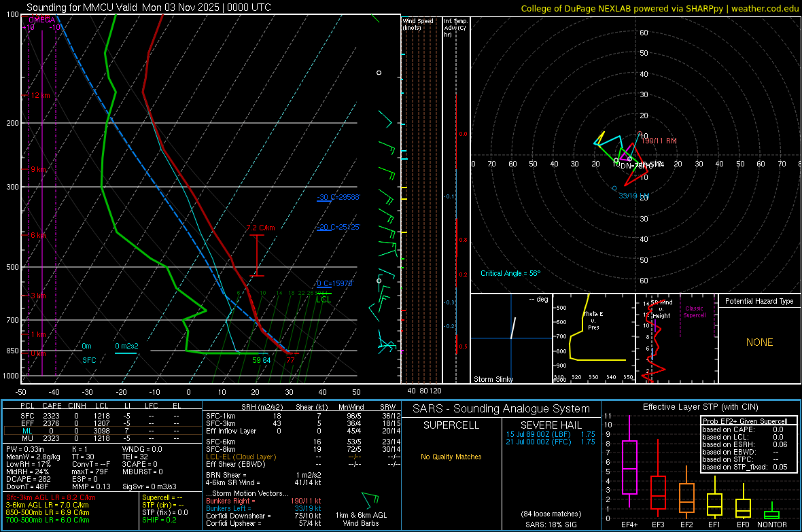
Task: Select the SigSvr = 0 m3/s3 value
Action: (150, 486)
